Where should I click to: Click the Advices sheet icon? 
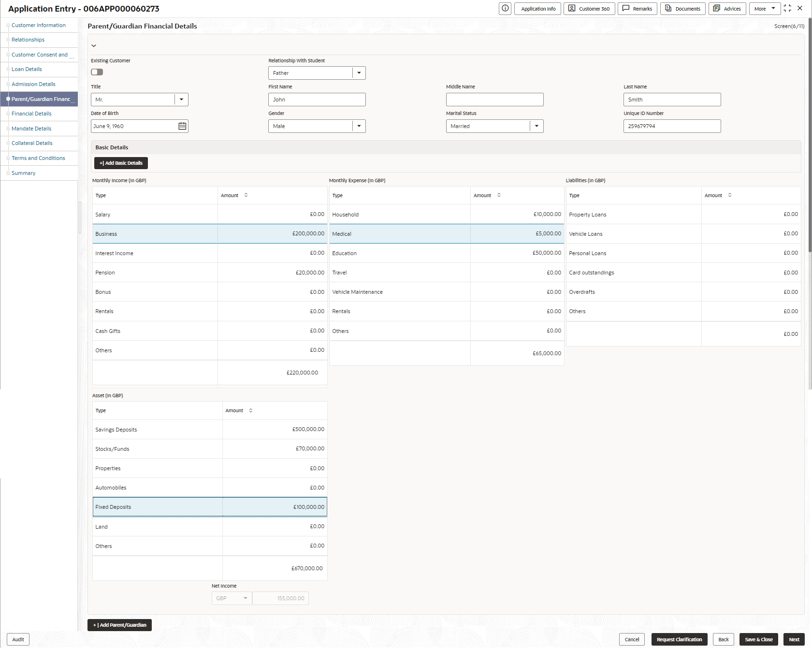pyautogui.click(x=717, y=8)
